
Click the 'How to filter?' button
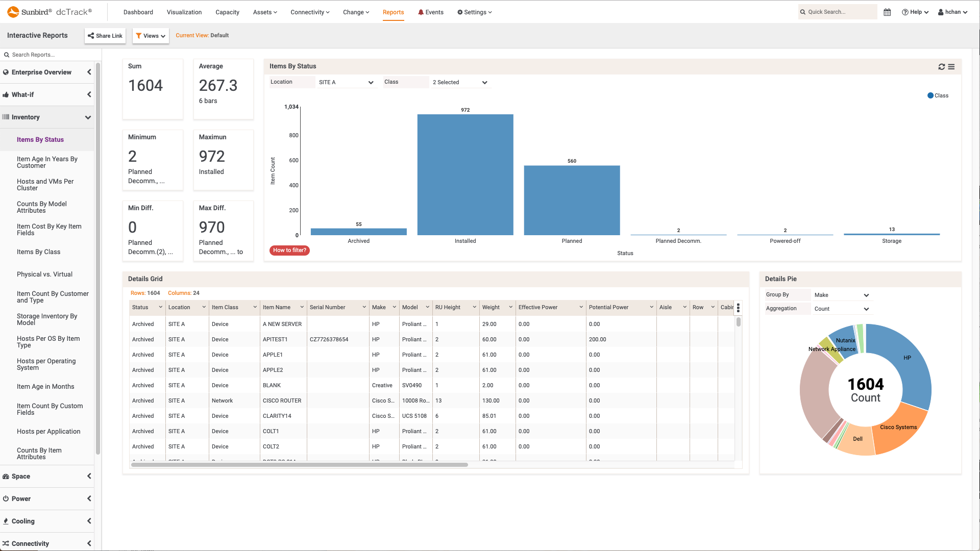(289, 250)
